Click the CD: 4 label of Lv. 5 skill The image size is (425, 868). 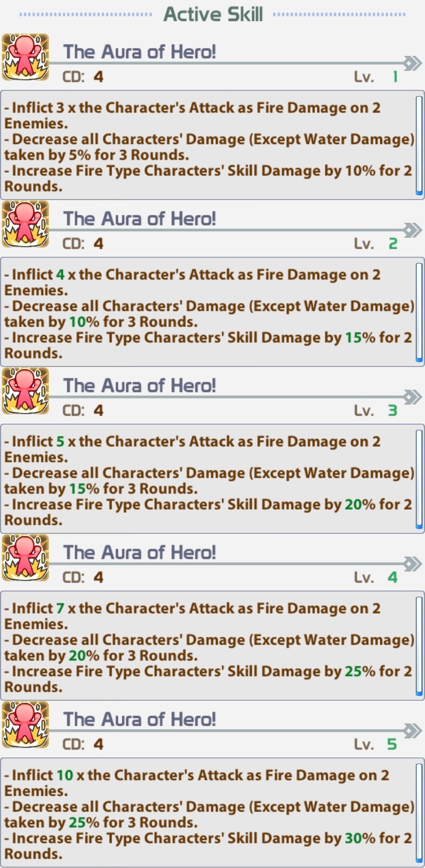pyautogui.click(x=83, y=744)
